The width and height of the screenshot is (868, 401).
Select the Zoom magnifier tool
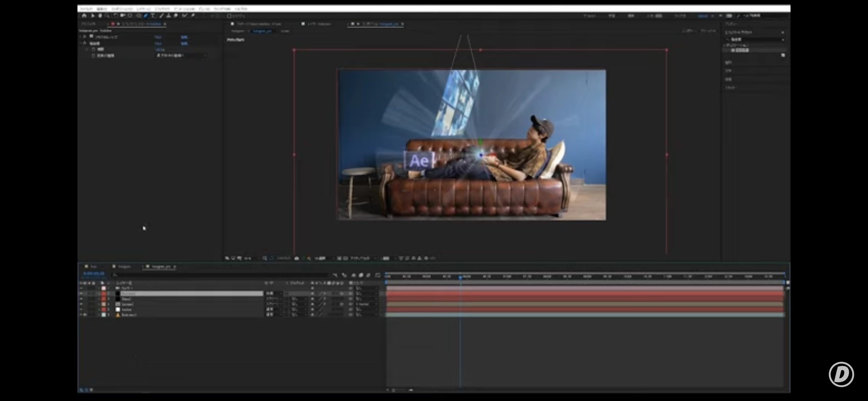[107, 16]
